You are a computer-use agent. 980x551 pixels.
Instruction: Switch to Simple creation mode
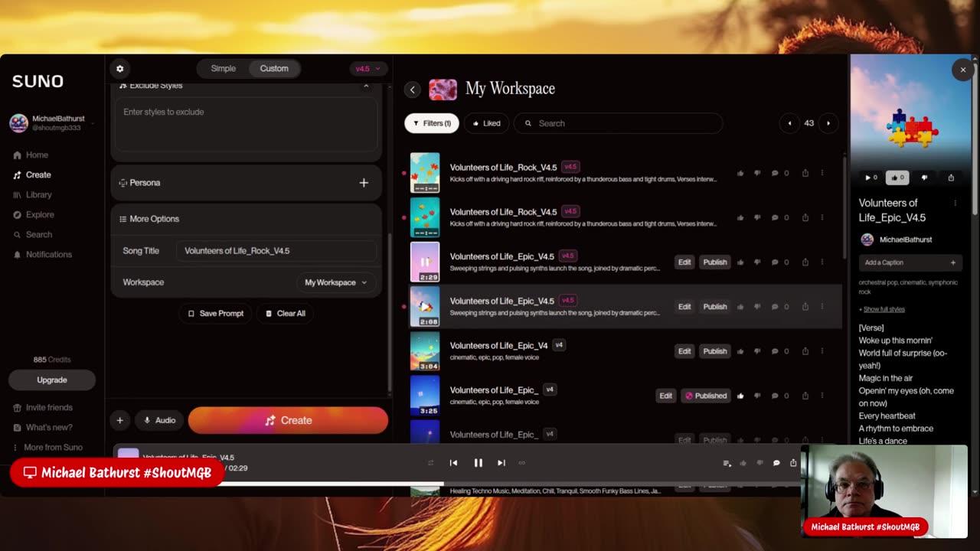coord(223,69)
